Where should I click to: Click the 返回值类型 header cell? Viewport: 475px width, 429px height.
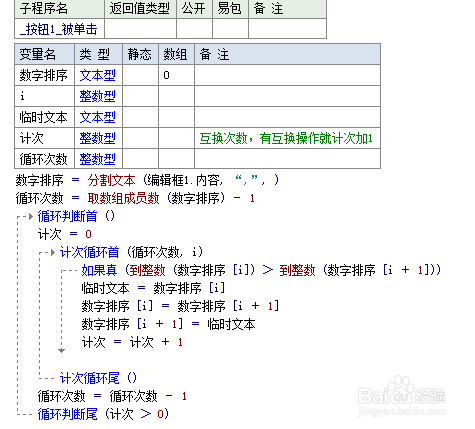coord(139,8)
